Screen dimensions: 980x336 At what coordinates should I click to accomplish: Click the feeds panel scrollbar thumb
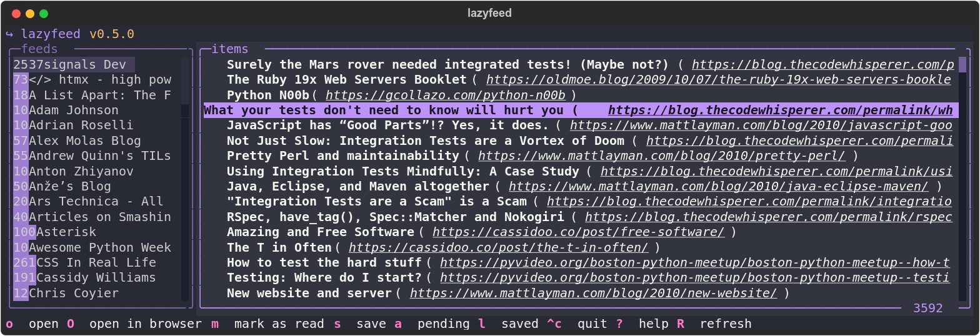pos(185,81)
